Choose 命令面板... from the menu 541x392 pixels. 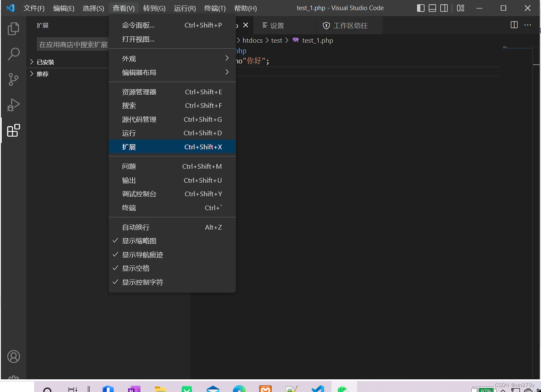(x=172, y=25)
